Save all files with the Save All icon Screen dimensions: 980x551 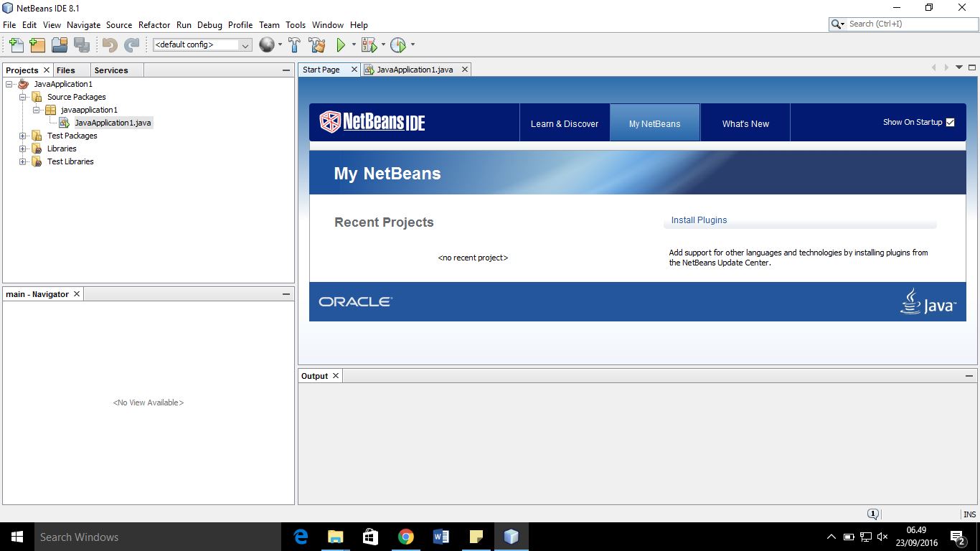coord(83,44)
